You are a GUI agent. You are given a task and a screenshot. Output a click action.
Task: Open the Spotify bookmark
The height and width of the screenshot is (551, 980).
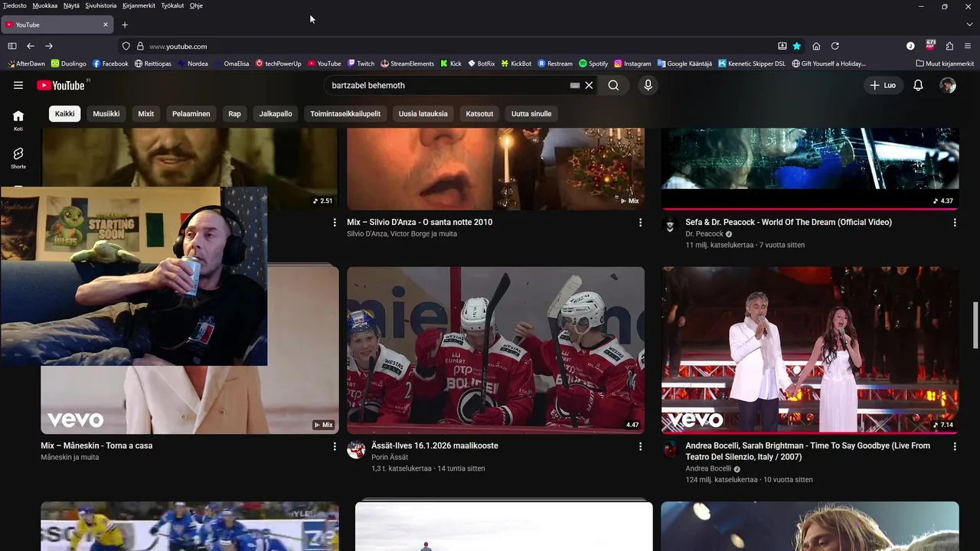tap(593, 64)
